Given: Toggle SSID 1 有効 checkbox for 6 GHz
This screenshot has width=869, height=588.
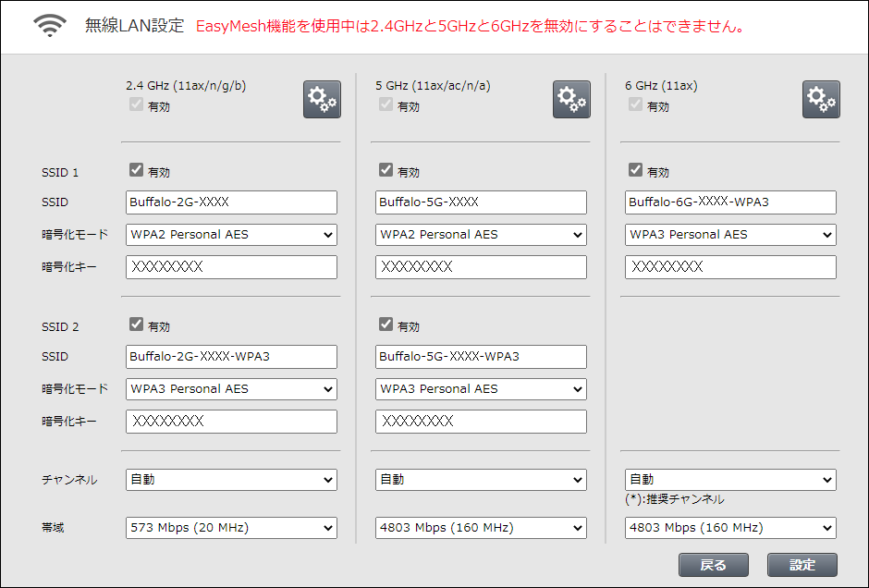Looking at the screenshot, I should click(636, 169).
